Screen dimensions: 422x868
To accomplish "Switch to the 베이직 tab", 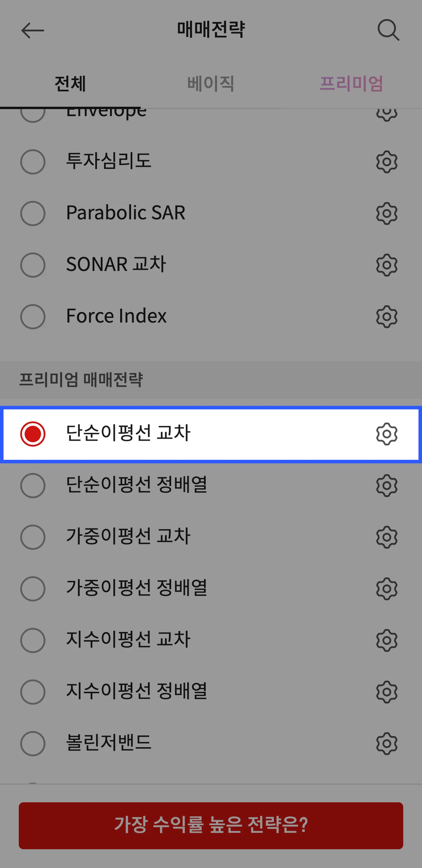I will point(211,84).
